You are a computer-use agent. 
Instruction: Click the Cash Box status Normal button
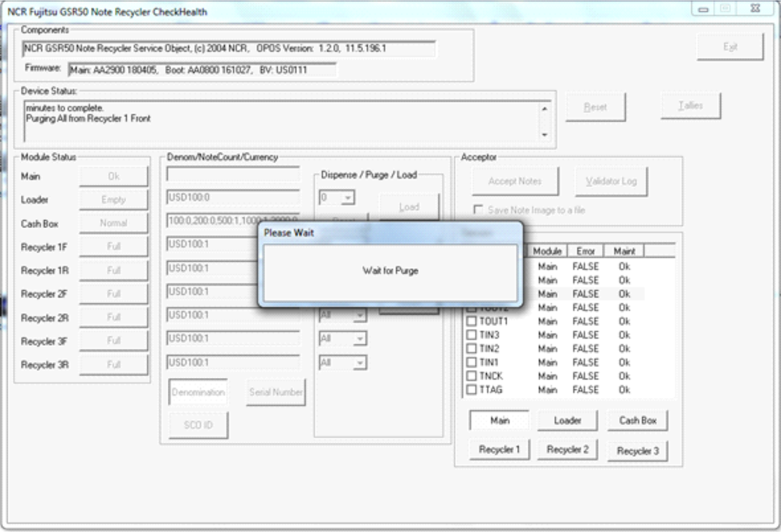(x=114, y=223)
